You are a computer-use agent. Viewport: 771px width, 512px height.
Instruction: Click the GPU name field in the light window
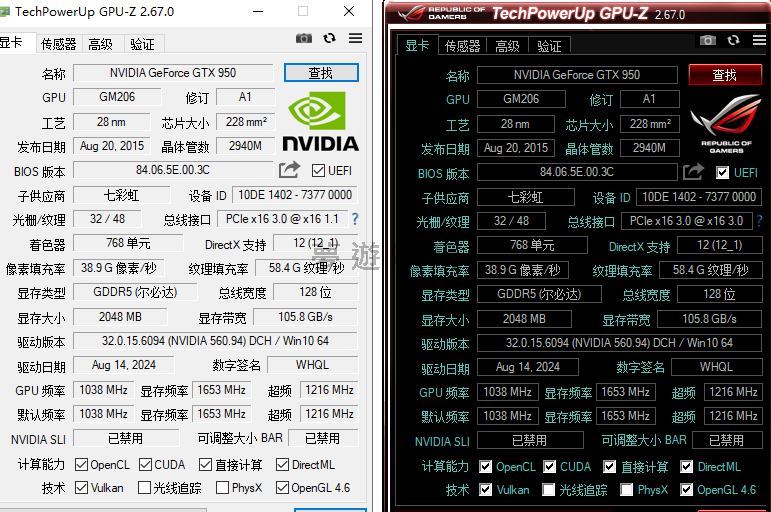(x=172, y=73)
